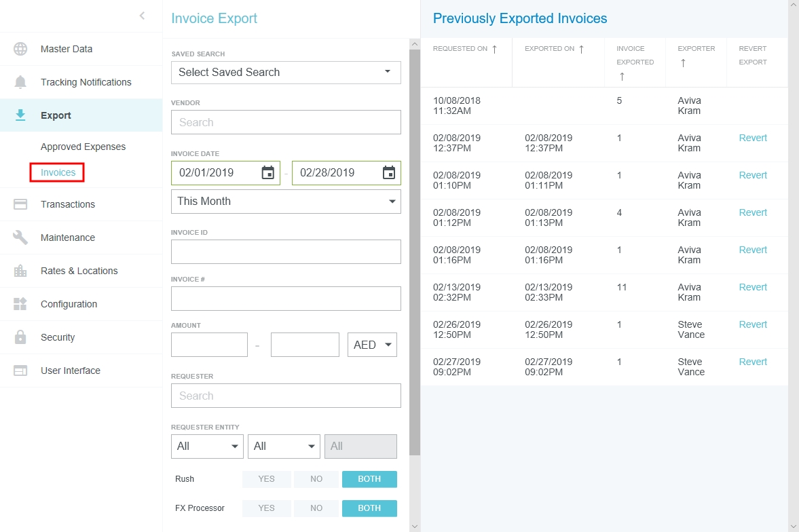This screenshot has width=799, height=532.
Task: Click the Vendor search input field
Action: click(286, 122)
